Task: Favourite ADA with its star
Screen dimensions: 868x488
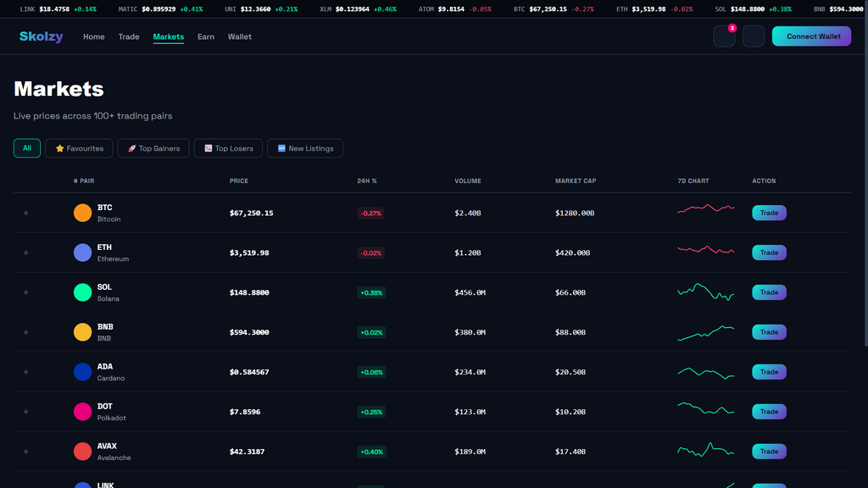Action: tap(26, 373)
